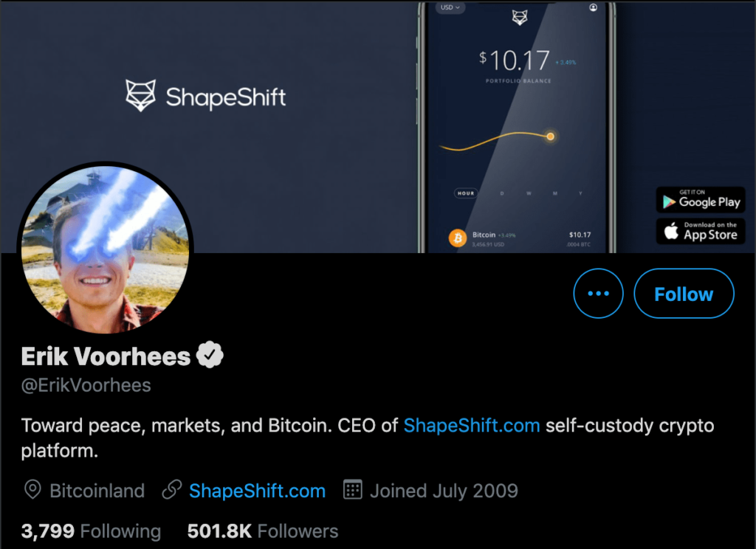The image size is (756, 549).
Task: Select the Y timeframe option
Action: click(x=580, y=193)
